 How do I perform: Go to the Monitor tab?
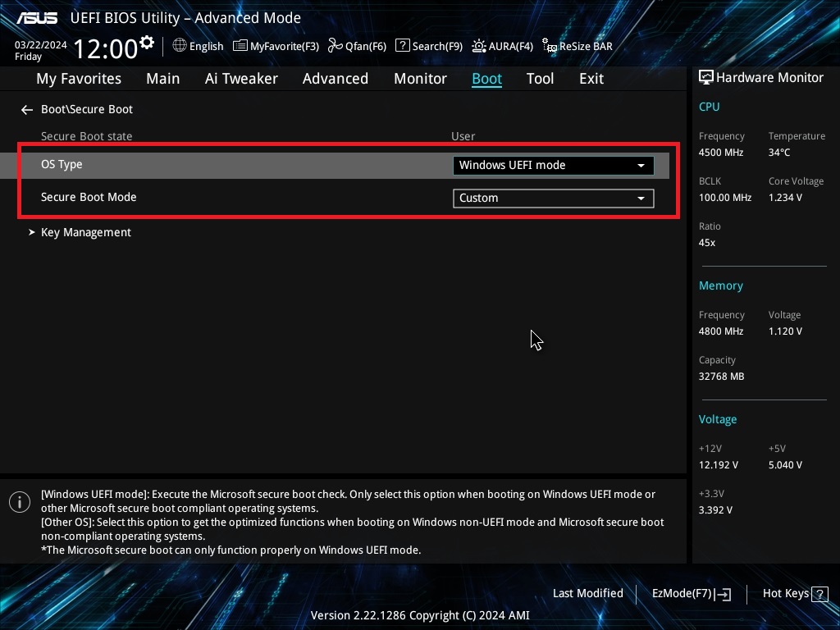[x=420, y=79]
